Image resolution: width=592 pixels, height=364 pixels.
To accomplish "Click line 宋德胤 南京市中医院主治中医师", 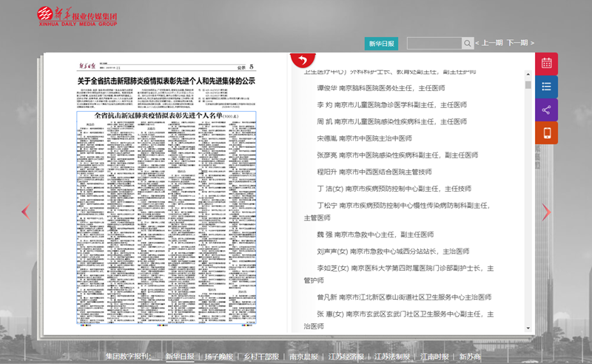I will [x=364, y=138].
